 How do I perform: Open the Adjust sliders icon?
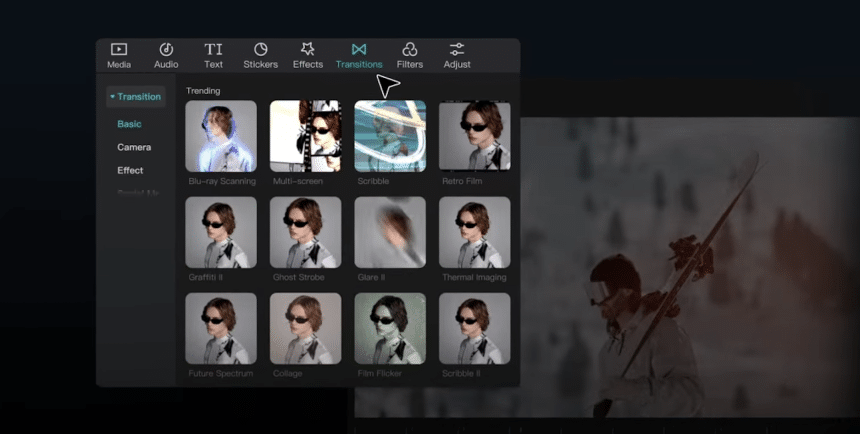click(457, 50)
